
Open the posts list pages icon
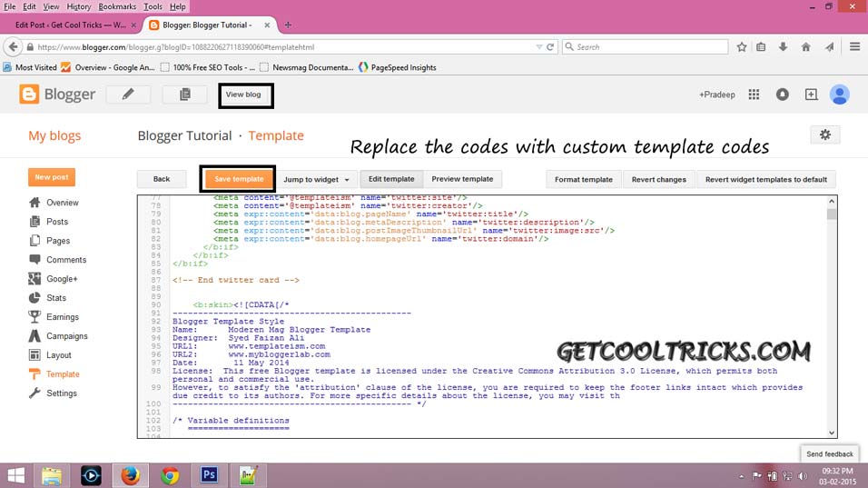(185, 95)
